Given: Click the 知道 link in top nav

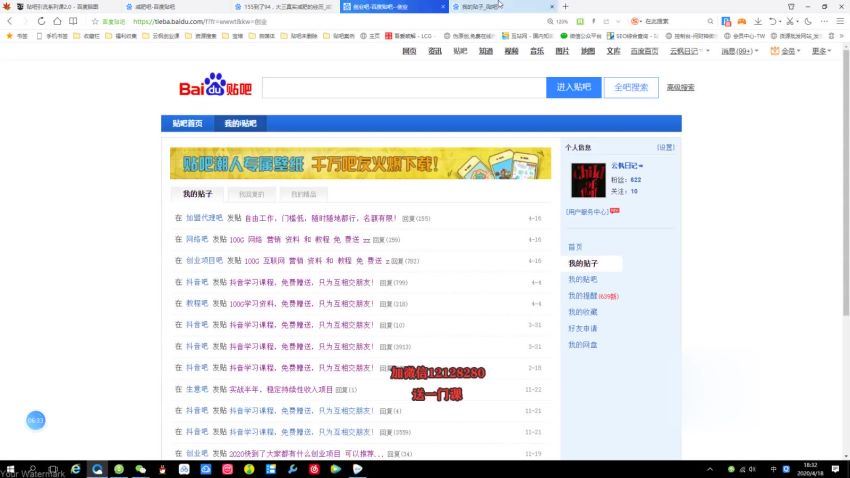Looking at the screenshot, I should click(486, 51).
